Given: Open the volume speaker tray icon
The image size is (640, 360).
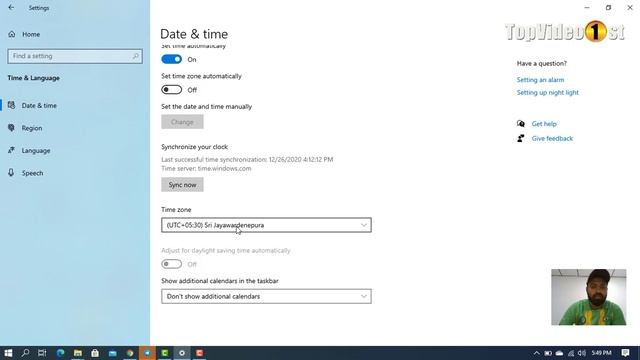Looking at the screenshot, I should point(582,353).
